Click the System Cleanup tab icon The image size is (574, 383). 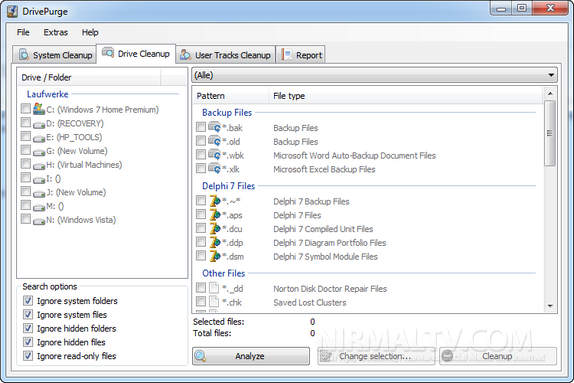(24, 55)
